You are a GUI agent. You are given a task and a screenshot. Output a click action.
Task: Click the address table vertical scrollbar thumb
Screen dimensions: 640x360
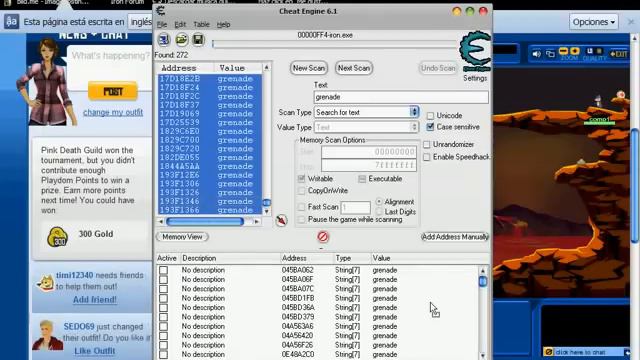coord(482,282)
